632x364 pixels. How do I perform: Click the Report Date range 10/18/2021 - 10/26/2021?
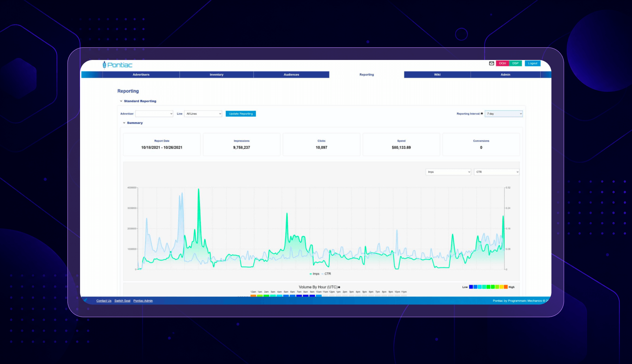tap(162, 148)
